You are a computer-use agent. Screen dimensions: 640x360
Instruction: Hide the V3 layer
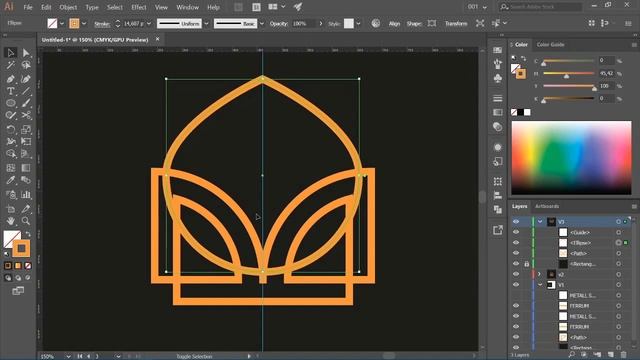[x=516, y=222]
